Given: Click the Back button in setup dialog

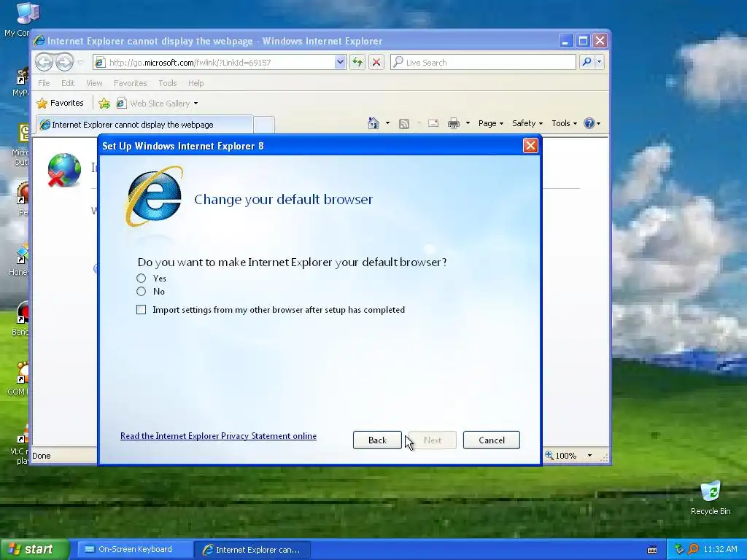Looking at the screenshot, I should click(377, 440).
